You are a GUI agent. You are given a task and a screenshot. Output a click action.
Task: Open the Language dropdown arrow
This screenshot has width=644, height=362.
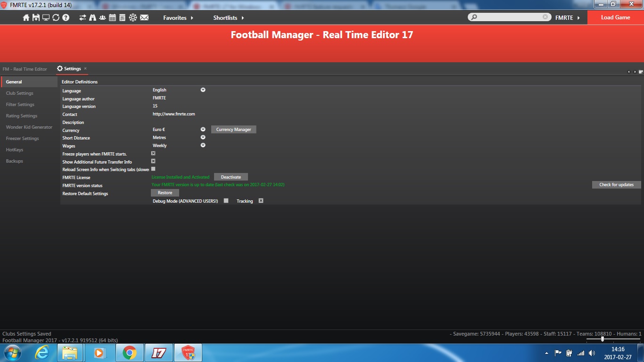coord(203,90)
